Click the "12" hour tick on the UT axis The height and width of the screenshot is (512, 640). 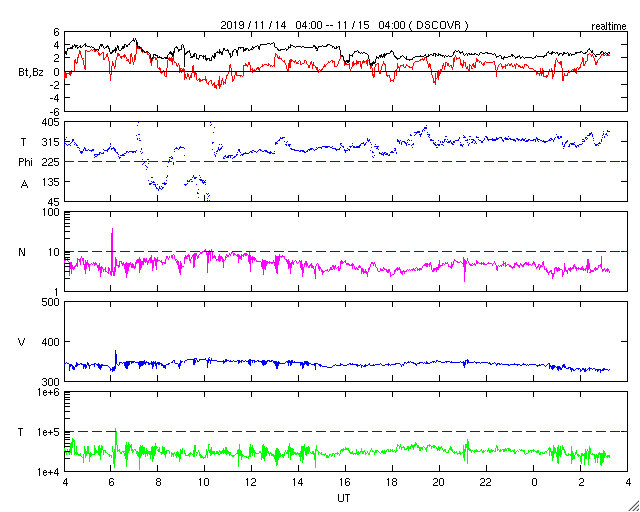coord(251,484)
